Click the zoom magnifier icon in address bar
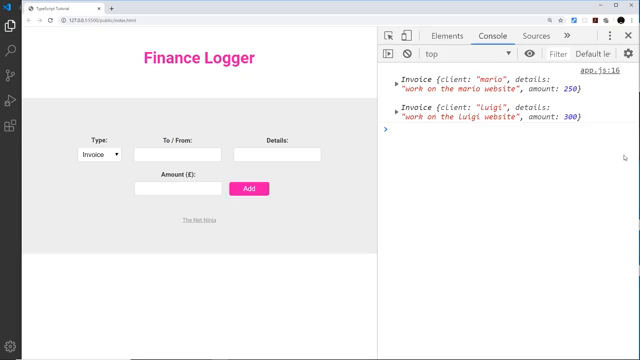Image resolution: width=640 pixels, height=360 pixels. point(550,20)
